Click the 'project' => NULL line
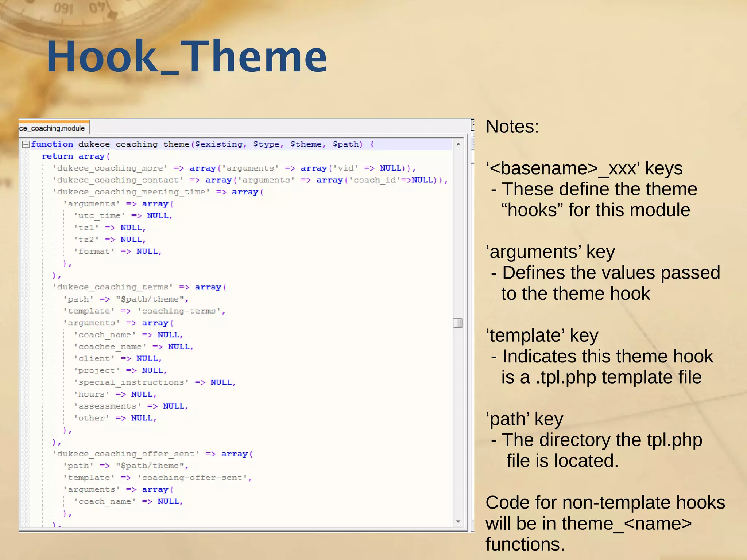This screenshot has height=560, width=747. [121, 370]
